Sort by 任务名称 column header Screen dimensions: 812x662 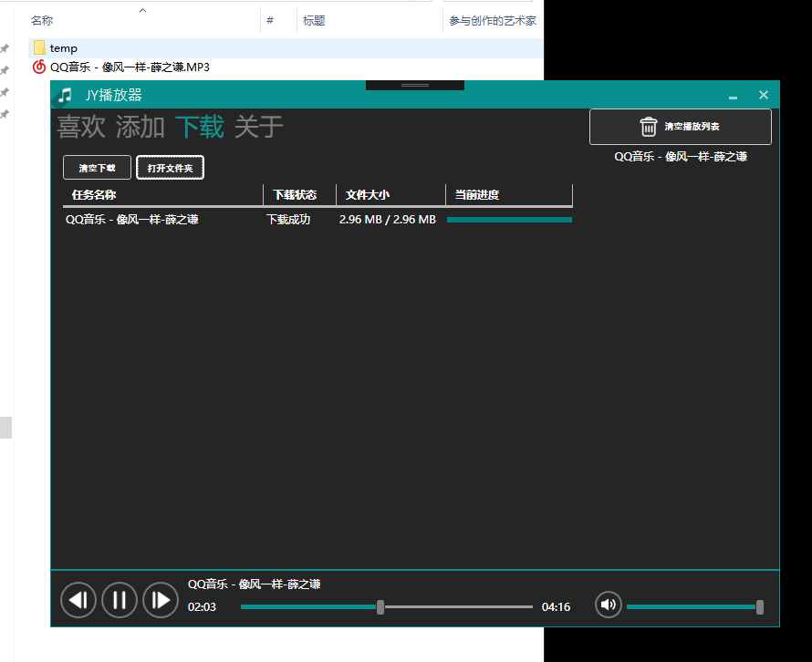tap(162, 195)
